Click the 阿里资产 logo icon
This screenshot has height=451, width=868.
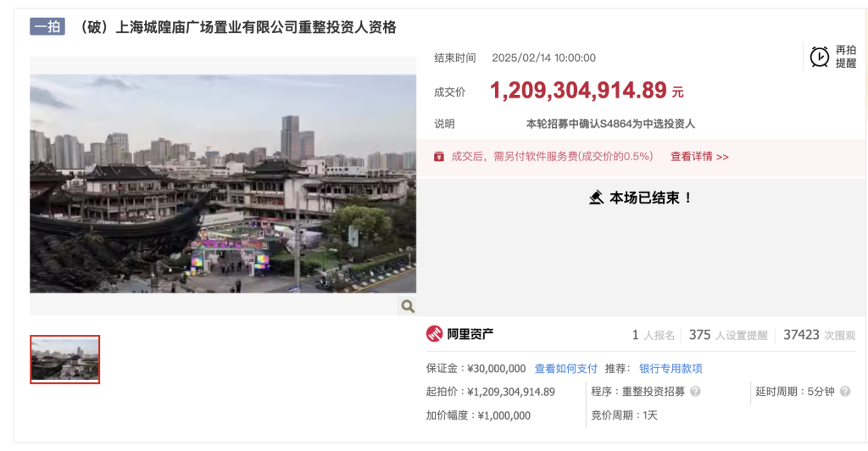point(435,334)
